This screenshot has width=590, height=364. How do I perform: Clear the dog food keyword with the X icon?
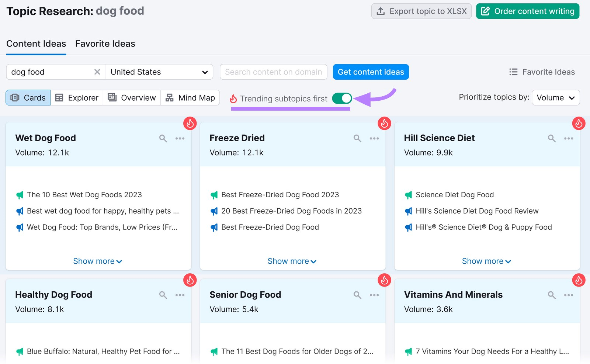click(97, 72)
